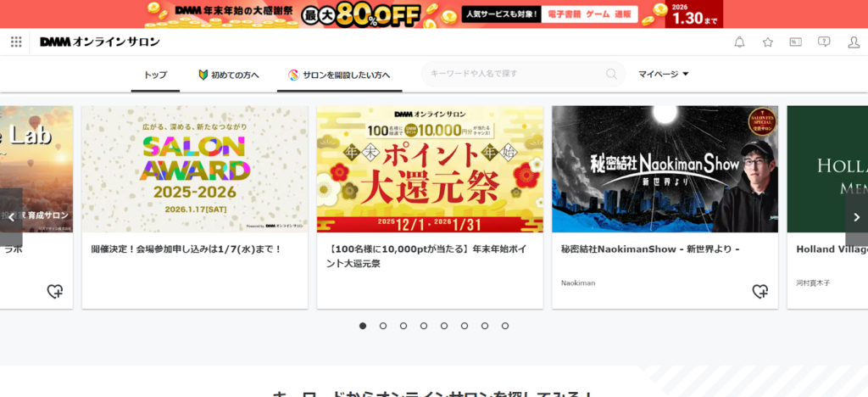The image size is (868, 397).
Task: Click the user account profile icon
Action: coord(854,42)
